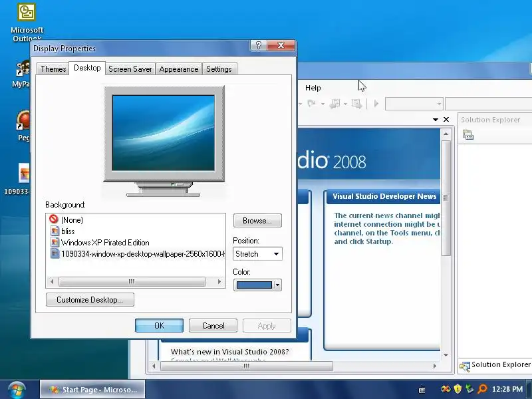Go to the Appearance tab
Screen dimensions: 532x399
[179, 69]
